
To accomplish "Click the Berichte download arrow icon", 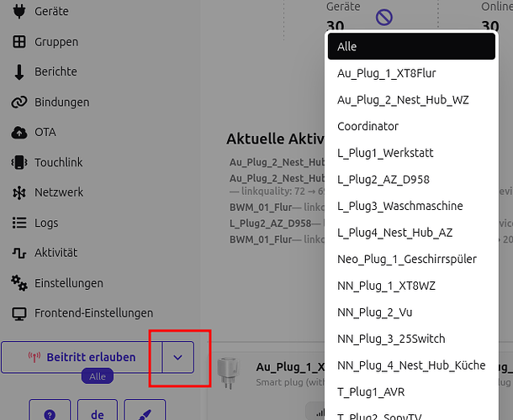I will click(x=19, y=71).
